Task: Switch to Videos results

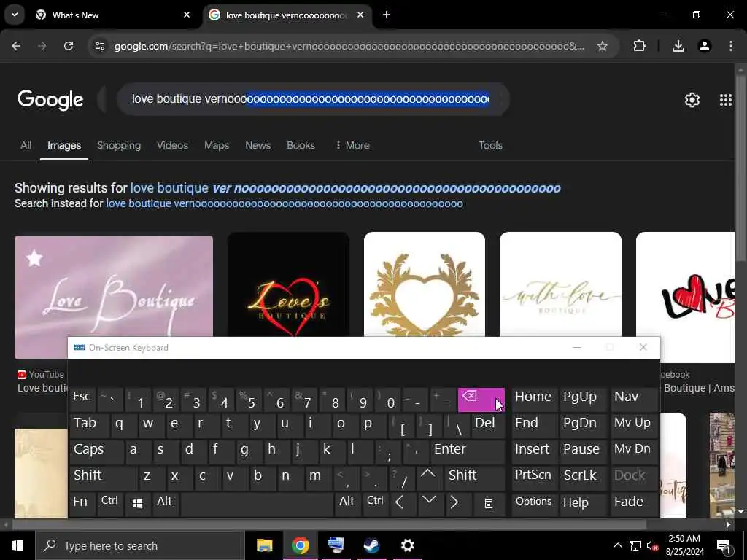Action: pos(172,145)
